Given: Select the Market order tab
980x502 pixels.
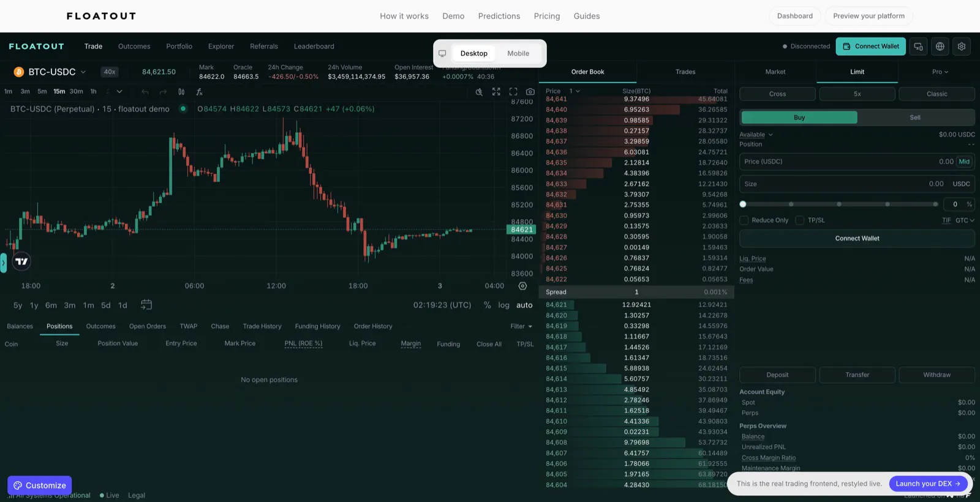Looking at the screenshot, I should tap(775, 72).
